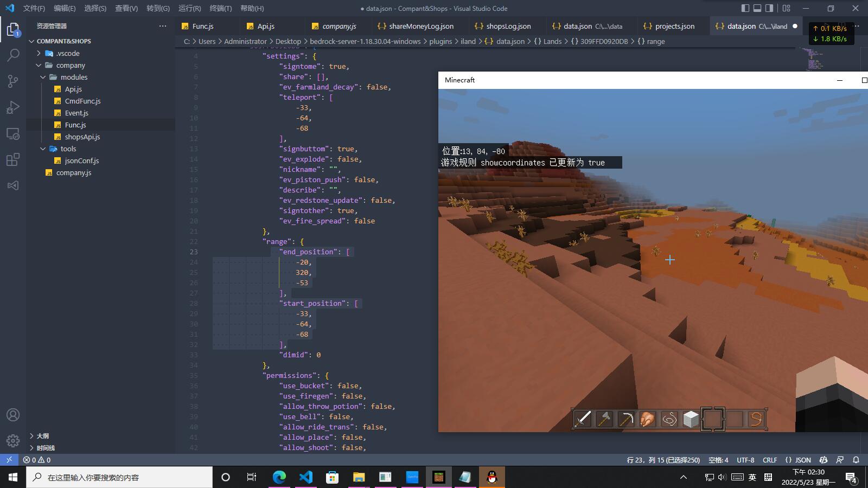Open shopsApi.js in the file tree

coord(82,137)
